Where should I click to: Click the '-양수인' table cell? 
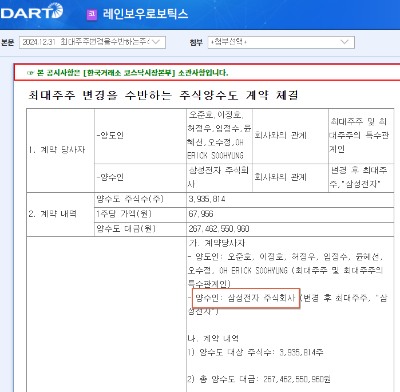140,177
